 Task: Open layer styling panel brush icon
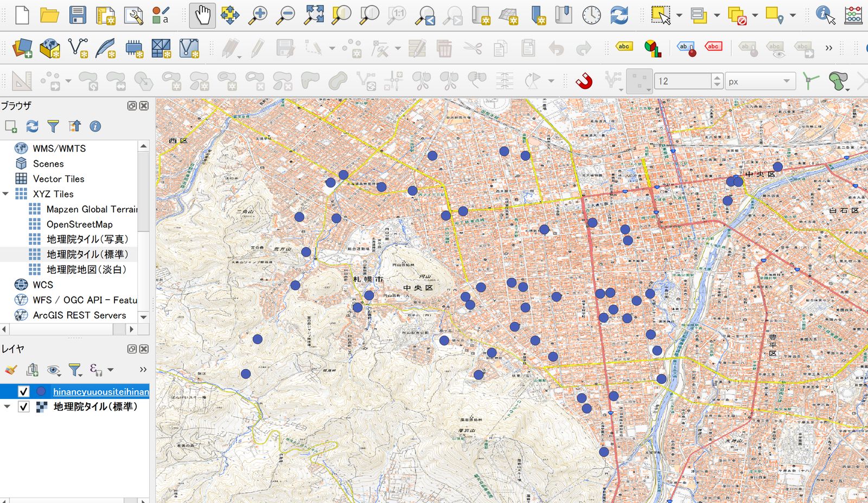(11, 370)
